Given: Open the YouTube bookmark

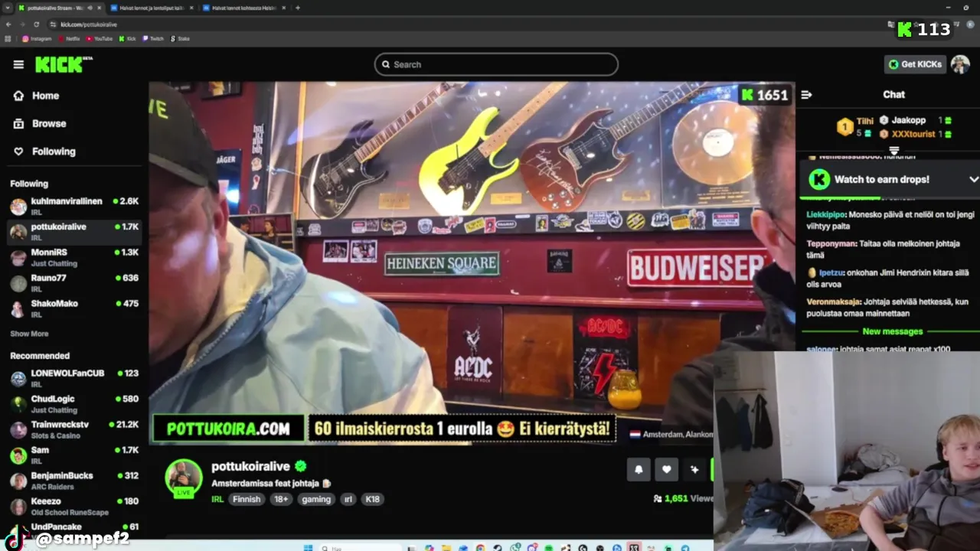Looking at the screenshot, I should click(x=100, y=38).
